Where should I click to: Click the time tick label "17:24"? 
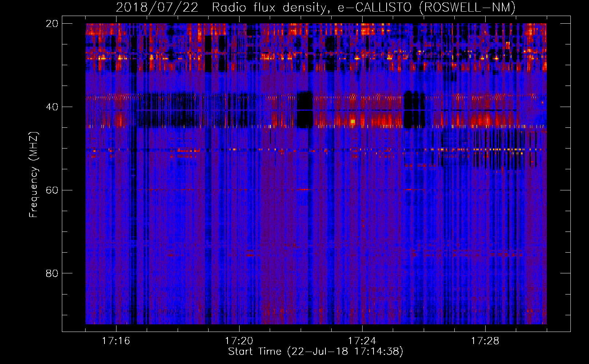click(x=362, y=341)
